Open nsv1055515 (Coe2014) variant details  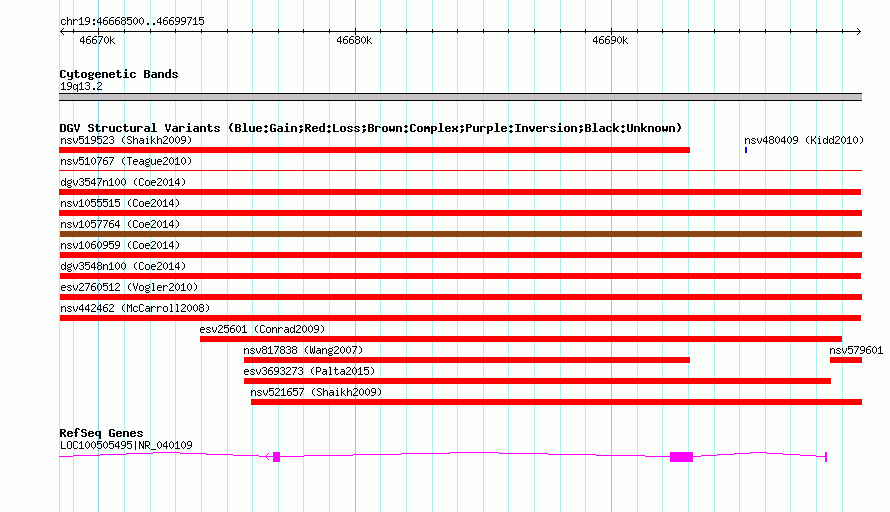tap(120, 203)
